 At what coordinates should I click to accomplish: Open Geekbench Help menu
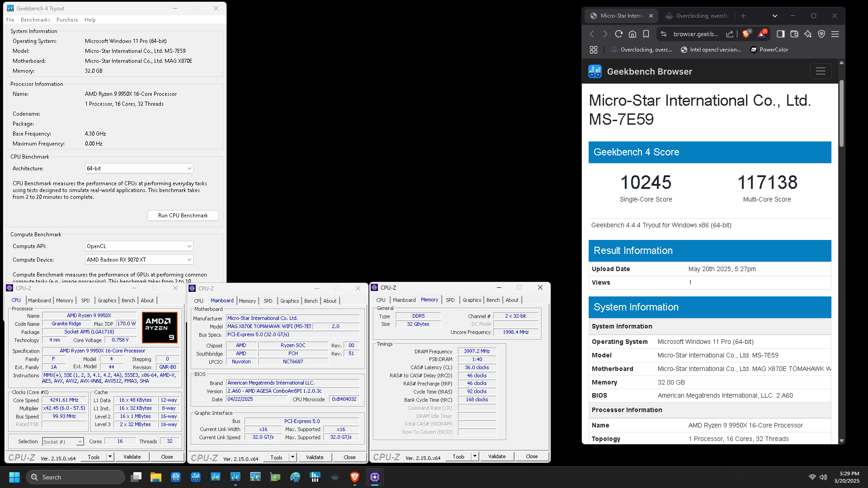point(90,20)
